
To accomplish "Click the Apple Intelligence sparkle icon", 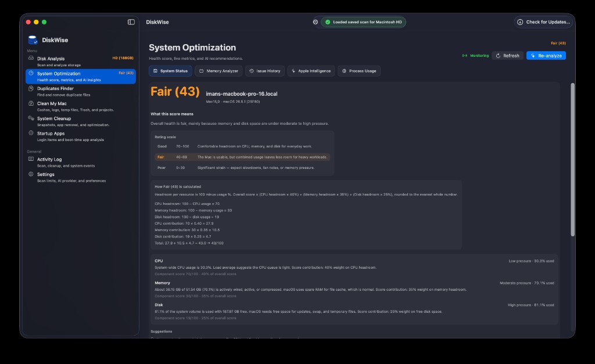I will tap(293, 71).
